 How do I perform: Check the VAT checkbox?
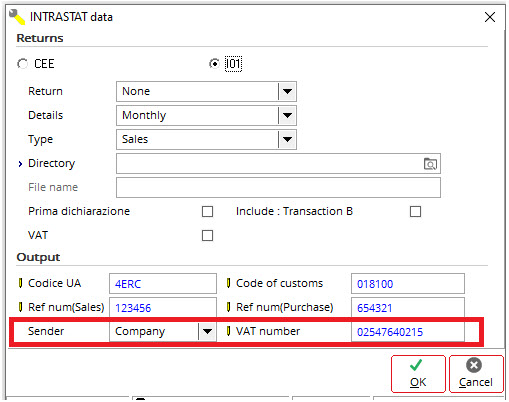pos(207,235)
